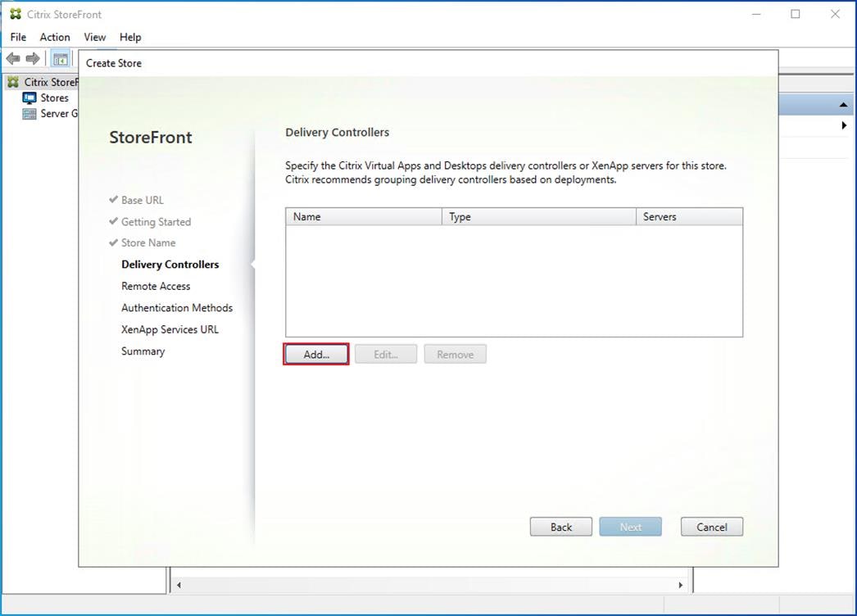Viewport: 857px width, 616px height.
Task: Select the Delivery Controllers wizard step
Action: click(x=170, y=265)
